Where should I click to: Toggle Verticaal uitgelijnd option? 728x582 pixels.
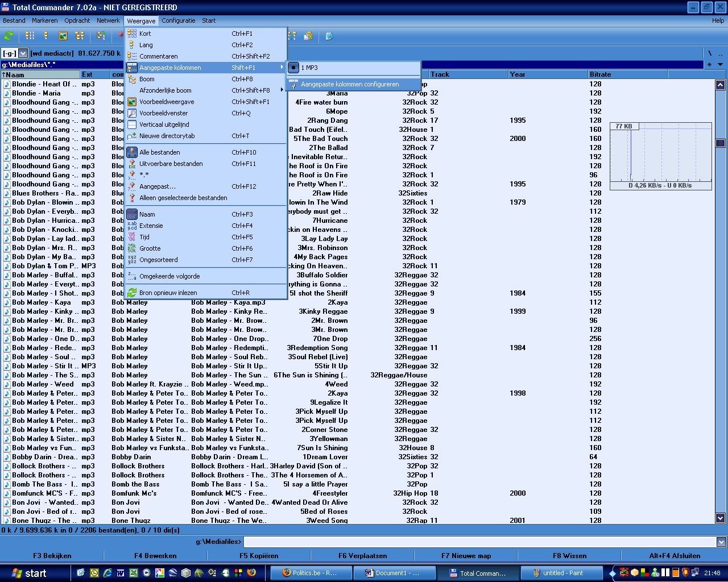click(x=206, y=124)
